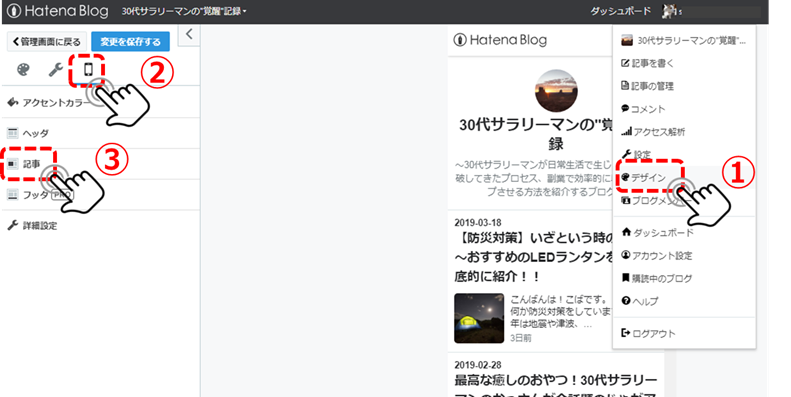The width and height of the screenshot is (791, 397).
Task: Click the 2019-02-28 date link
Action: point(478,365)
